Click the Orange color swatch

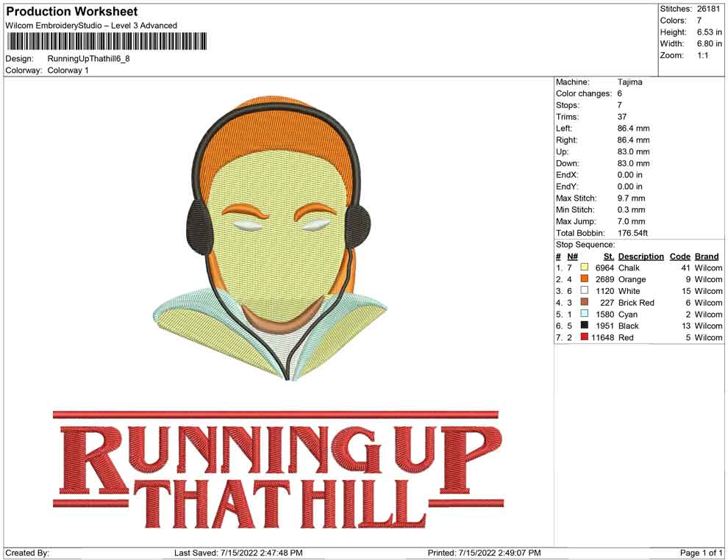(x=585, y=279)
